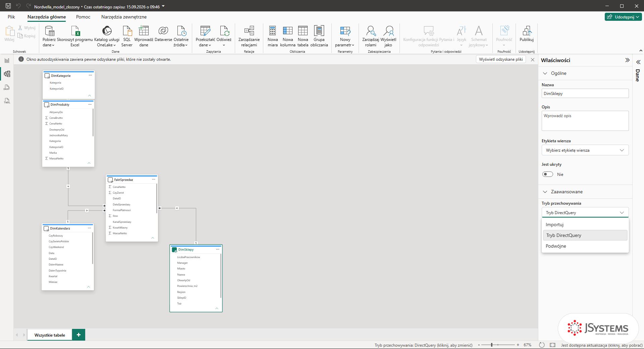Click Grupa obliczania icon
Screen dimensions: 644x349
click(x=319, y=31)
